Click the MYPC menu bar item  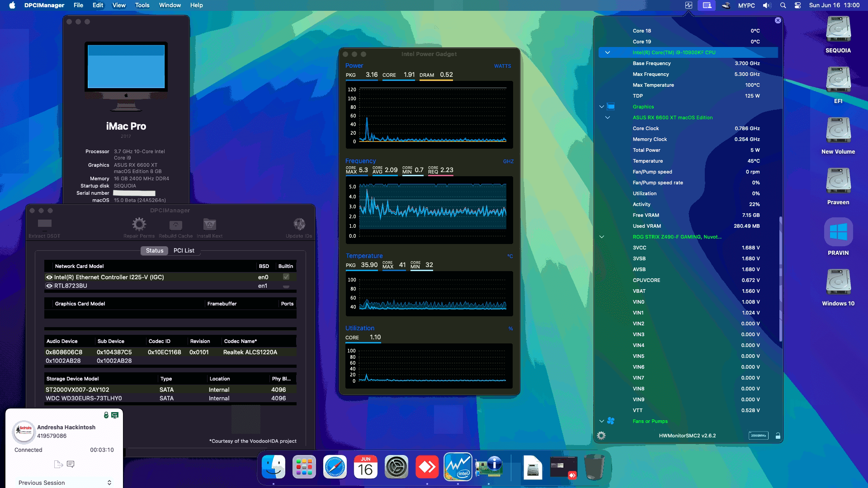(746, 5)
